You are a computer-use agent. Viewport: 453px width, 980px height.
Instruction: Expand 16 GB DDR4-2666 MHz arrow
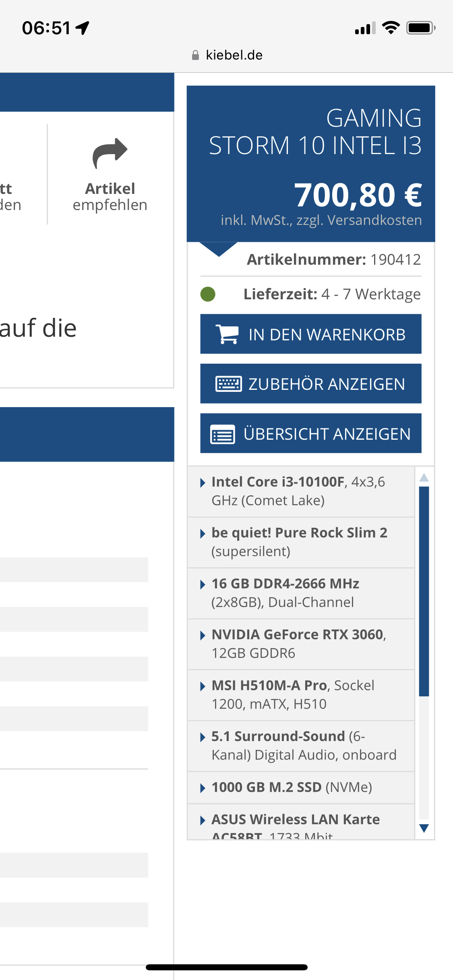[x=203, y=584]
